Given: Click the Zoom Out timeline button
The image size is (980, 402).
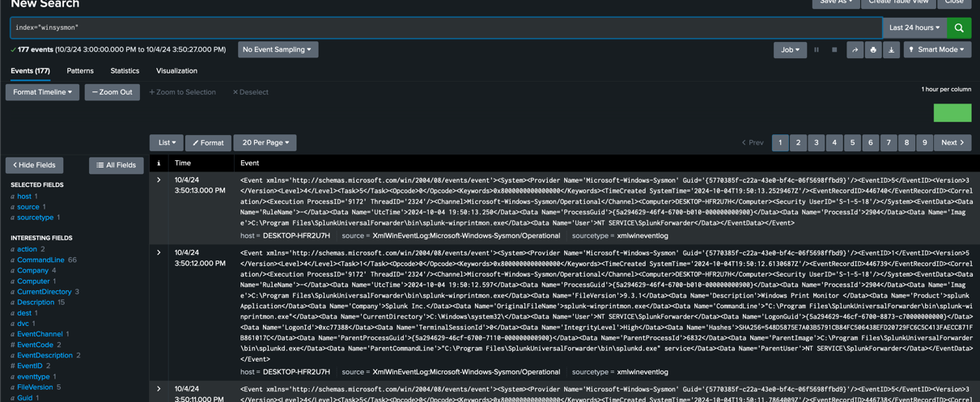Looking at the screenshot, I should tap(112, 92).
